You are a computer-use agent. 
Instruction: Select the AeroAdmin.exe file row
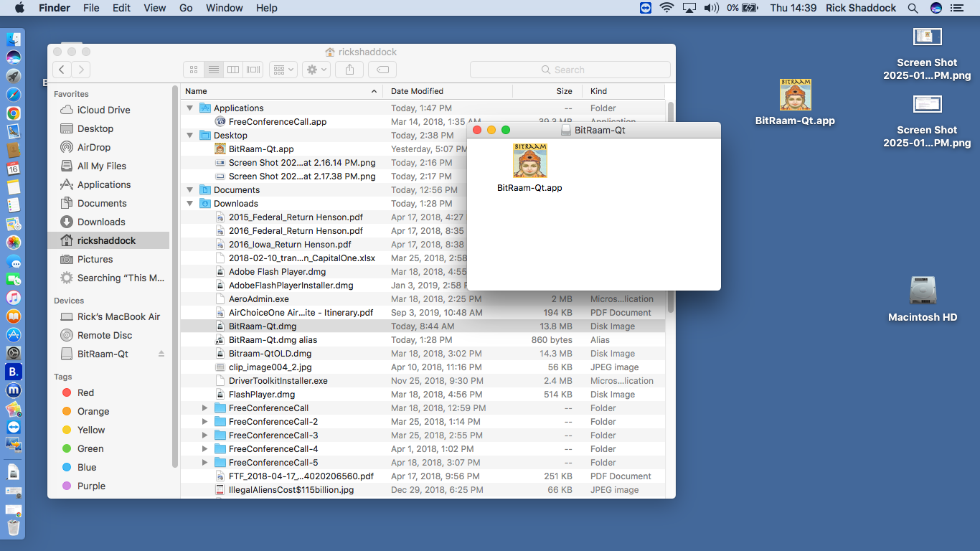coord(423,299)
